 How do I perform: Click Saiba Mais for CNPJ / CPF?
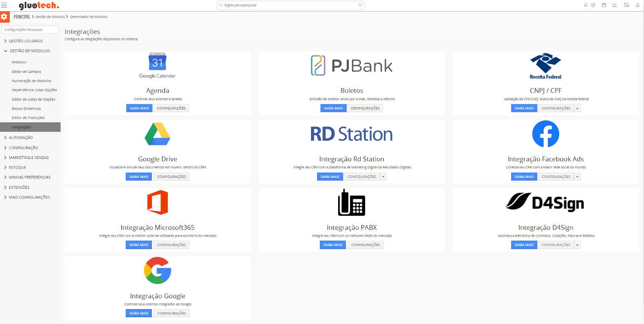point(524,108)
